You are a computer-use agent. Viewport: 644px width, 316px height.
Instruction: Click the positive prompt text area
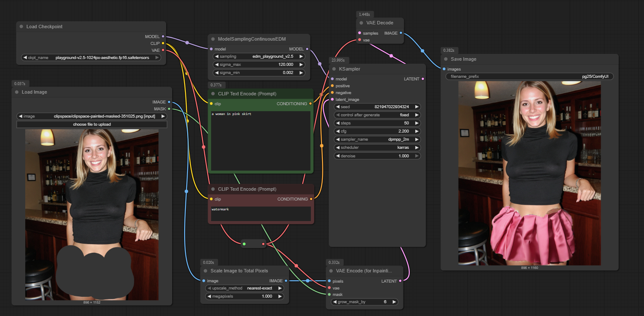261,141
